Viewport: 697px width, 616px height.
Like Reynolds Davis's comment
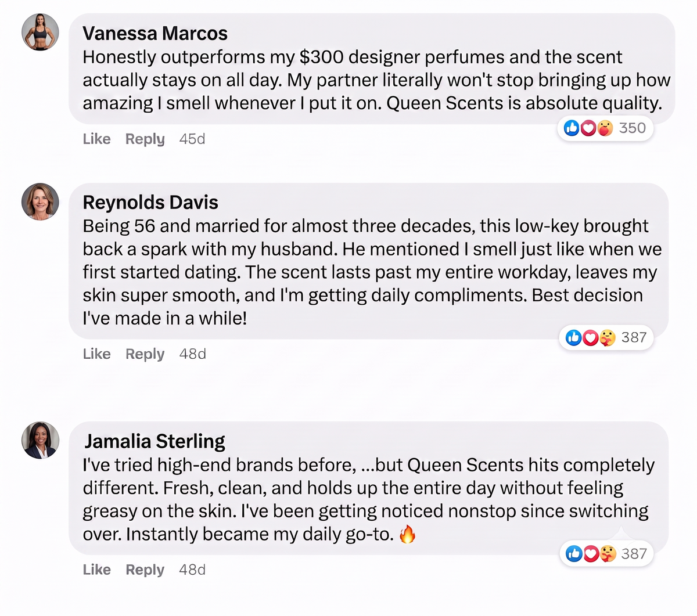coord(96,354)
